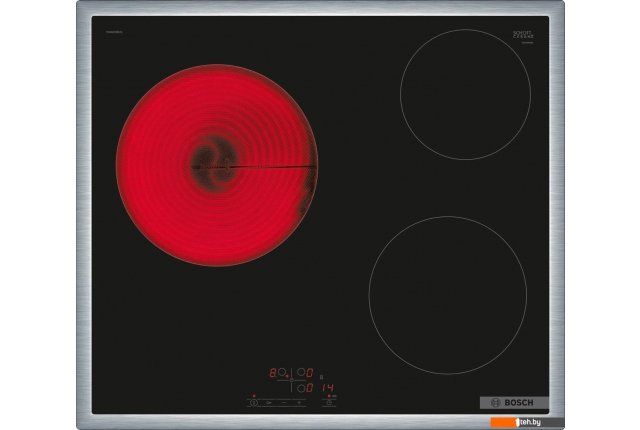Select the upper right zone circle indicator
The width and height of the screenshot is (640, 430).
pos(299,372)
